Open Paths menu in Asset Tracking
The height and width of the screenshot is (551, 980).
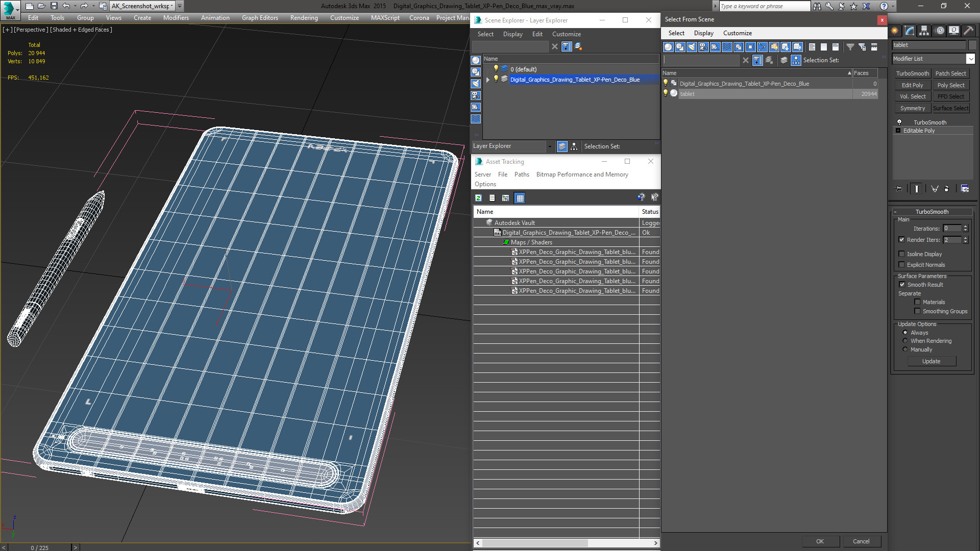click(x=522, y=174)
